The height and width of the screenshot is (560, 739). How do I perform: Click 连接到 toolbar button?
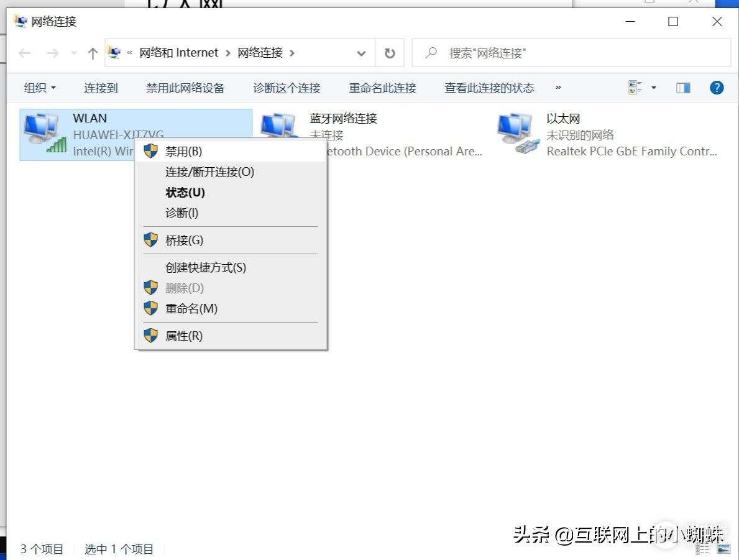point(101,88)
